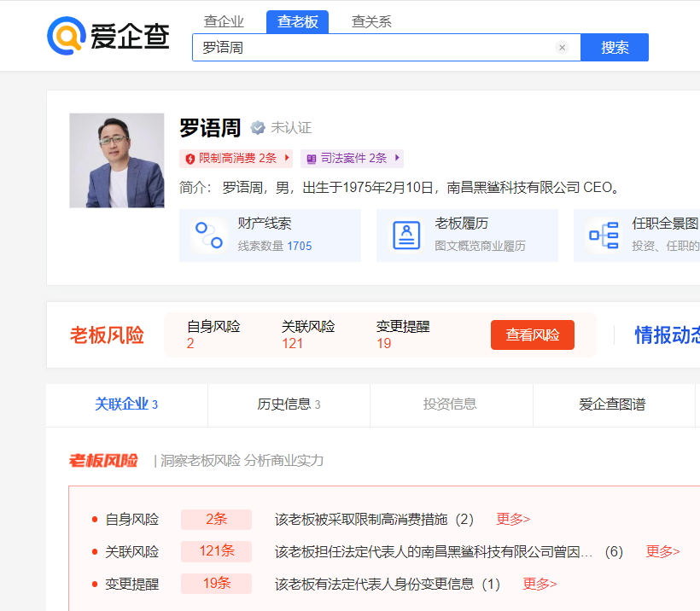This screenshot has height=611, width=700.
Task: Click the 更多> link for 变更提醒
Action: 540,584
